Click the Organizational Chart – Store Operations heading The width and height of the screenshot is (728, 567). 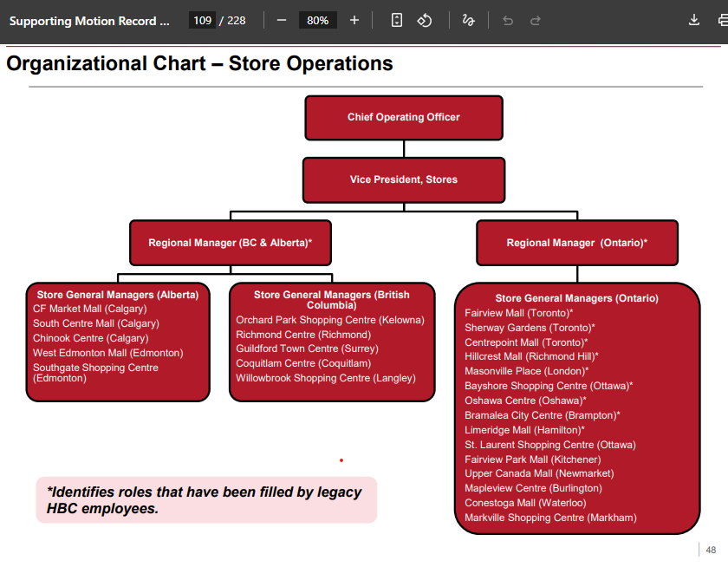199,63
